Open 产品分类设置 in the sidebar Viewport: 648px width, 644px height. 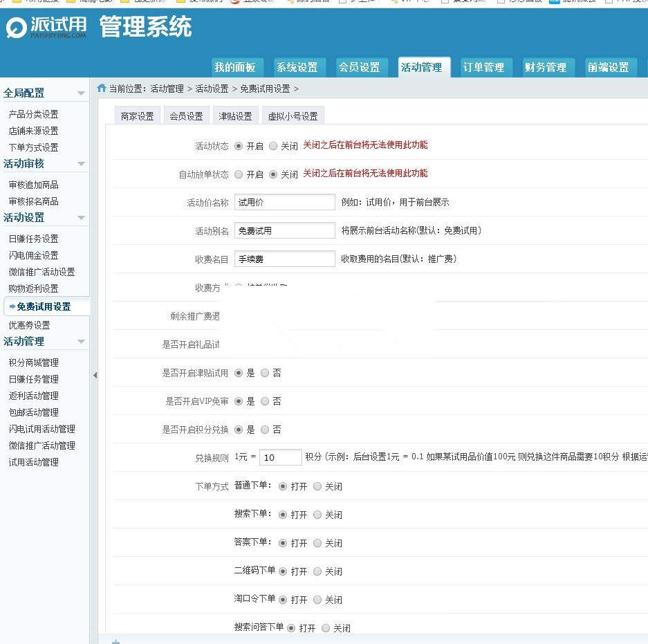[x=33, y=114]
